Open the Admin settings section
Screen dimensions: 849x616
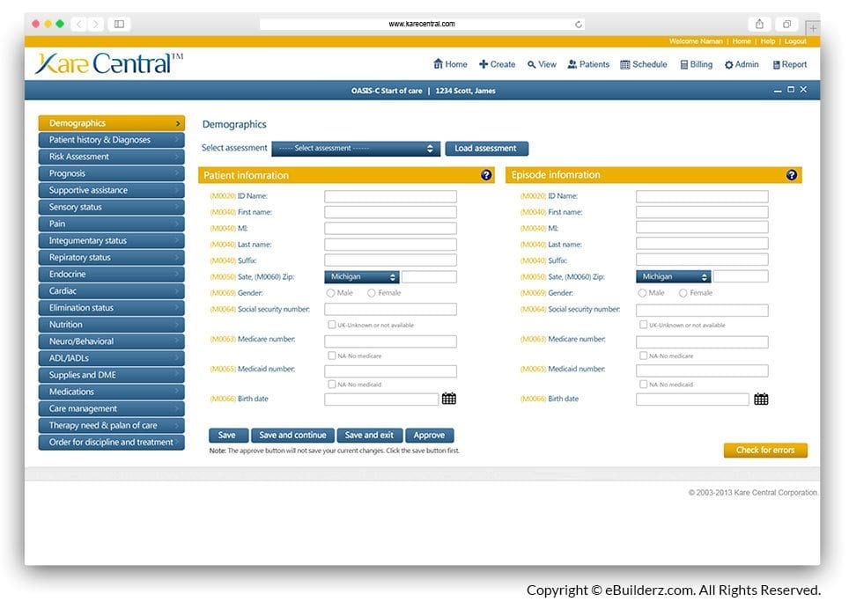pos(742,64)
